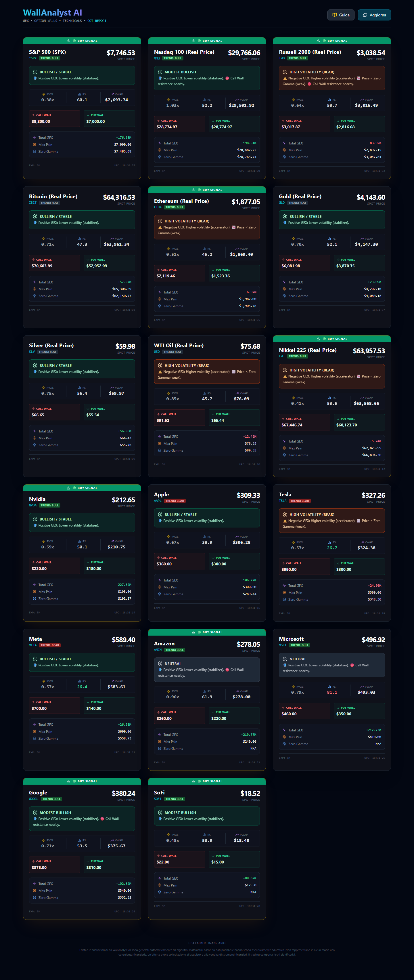Screen dimensions: 414x980
Task: Click the TREND: BULL badge on Microsoft card
Action: 300,645
